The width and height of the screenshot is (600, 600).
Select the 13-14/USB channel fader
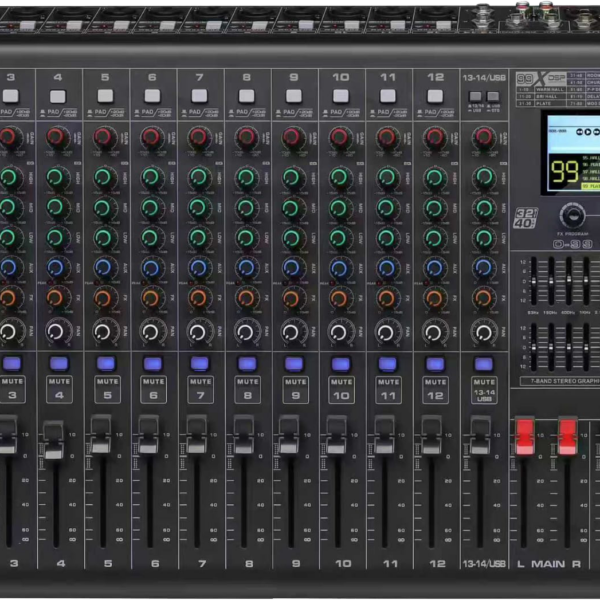(480, 435)
